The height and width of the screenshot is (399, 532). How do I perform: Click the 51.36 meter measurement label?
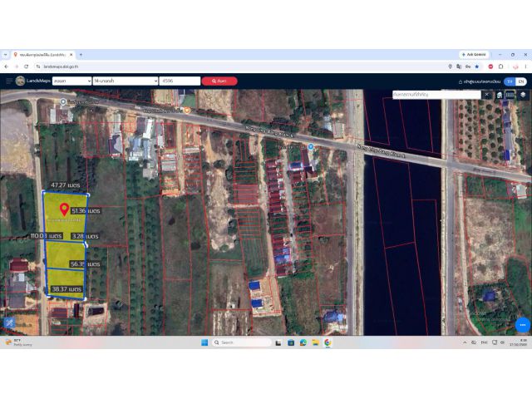click(x=86, y=210)
